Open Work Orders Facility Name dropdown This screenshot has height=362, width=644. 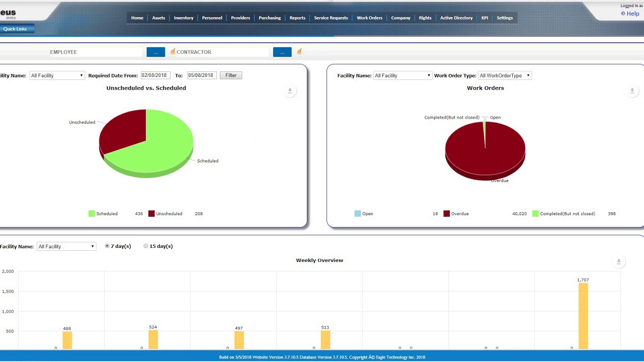403,75
